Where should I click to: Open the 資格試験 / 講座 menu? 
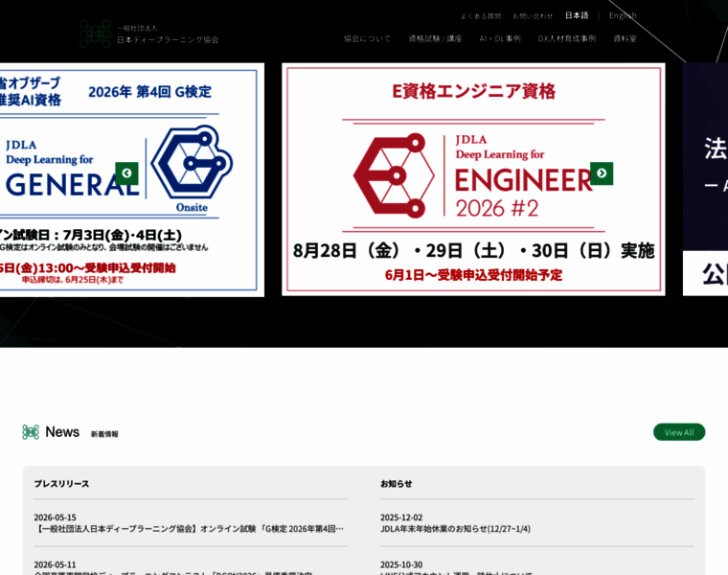pos(435,38)
